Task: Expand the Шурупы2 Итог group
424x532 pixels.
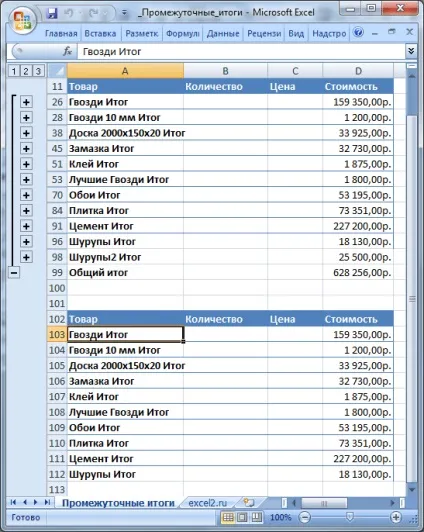Action: point(26,257)
